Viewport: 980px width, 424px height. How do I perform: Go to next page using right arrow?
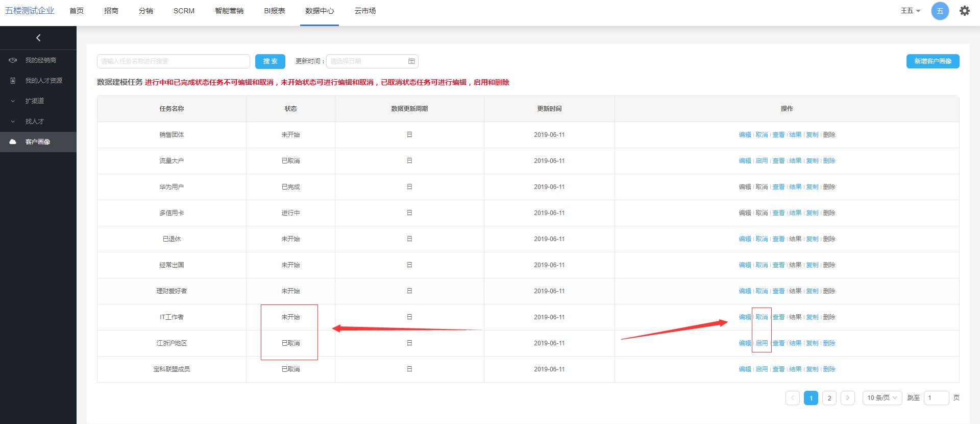(847, 398)
